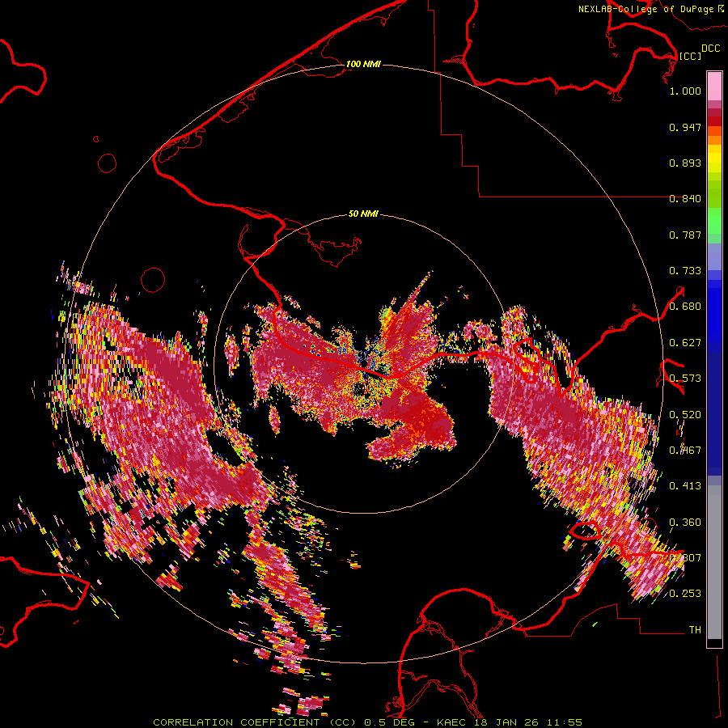Click the light pink swatch at top of color bar

(714, 86)
